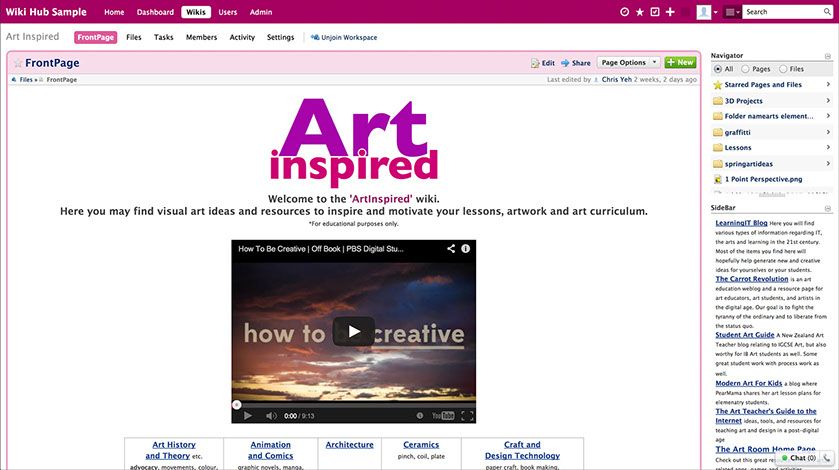Open the Page Options dropdown
This screenshot has width=839, height=470.
(628, 62)
